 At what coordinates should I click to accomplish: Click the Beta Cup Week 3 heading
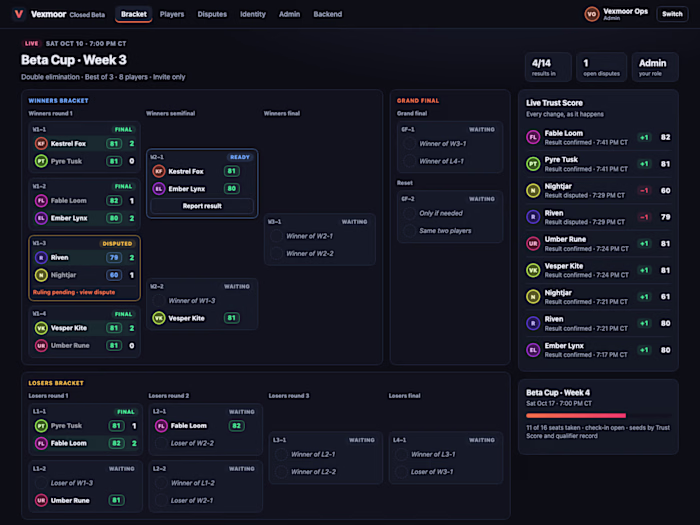tap(74, 60)
